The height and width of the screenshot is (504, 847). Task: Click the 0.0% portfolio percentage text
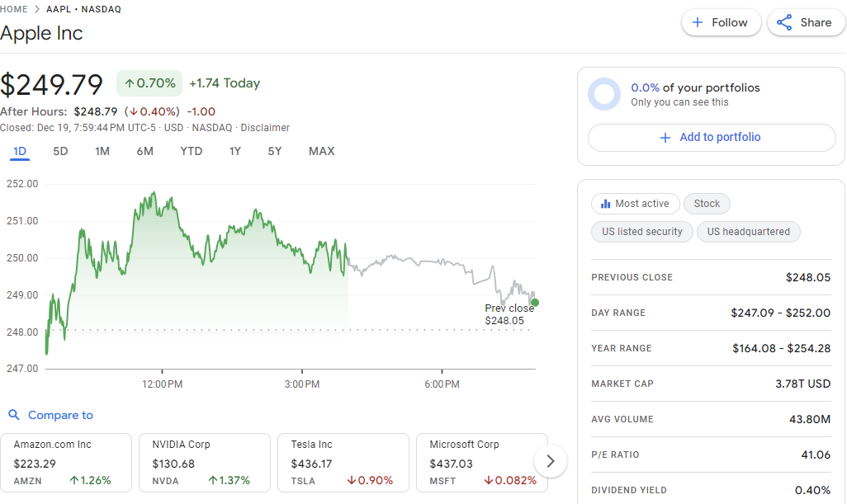click(645, 88)
